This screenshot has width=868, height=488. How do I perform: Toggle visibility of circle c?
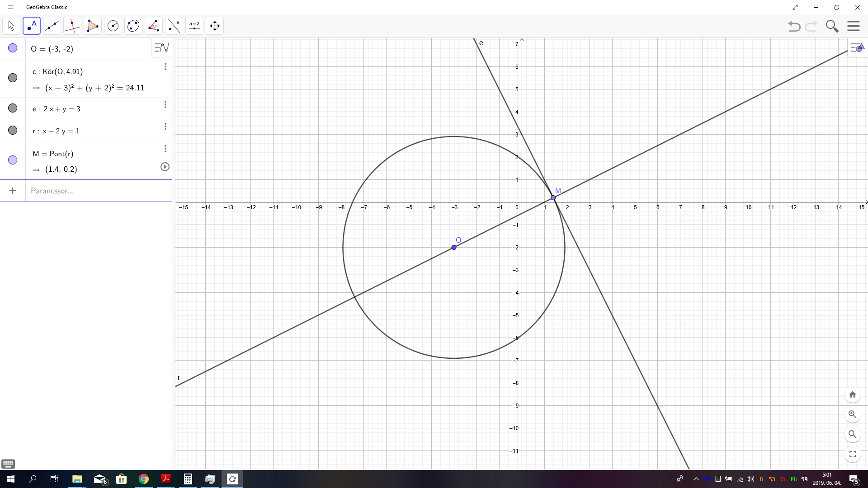coord(13,78)
